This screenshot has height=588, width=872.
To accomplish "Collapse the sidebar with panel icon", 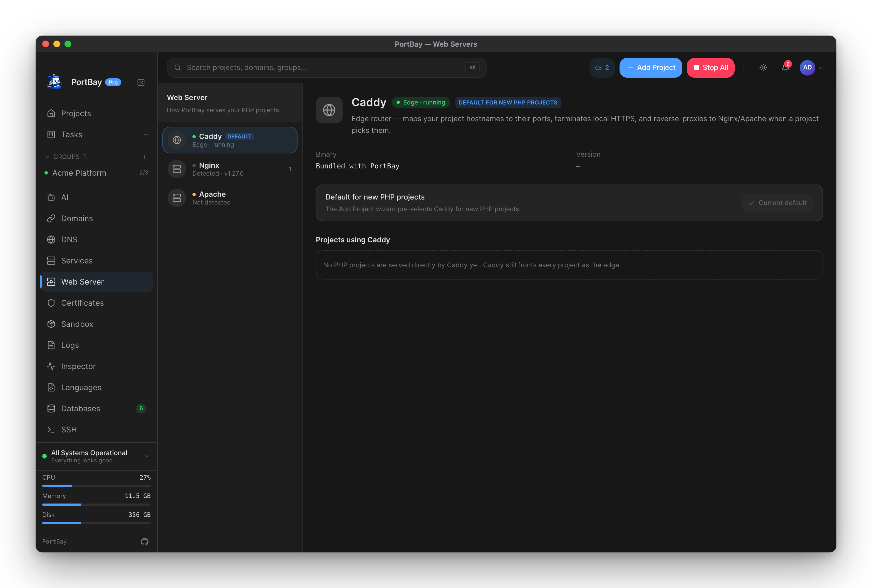I will point(141,83).
